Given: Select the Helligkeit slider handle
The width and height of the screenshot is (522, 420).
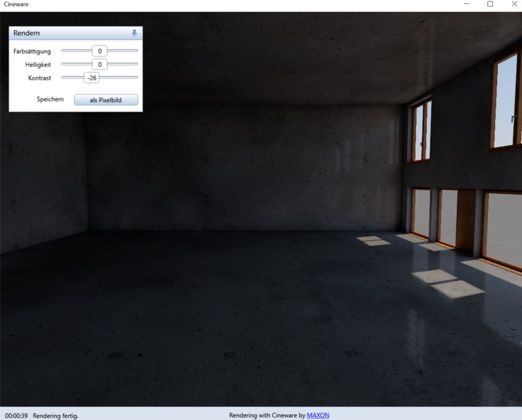Looking at the screenshot, I should tap(100, 64).
